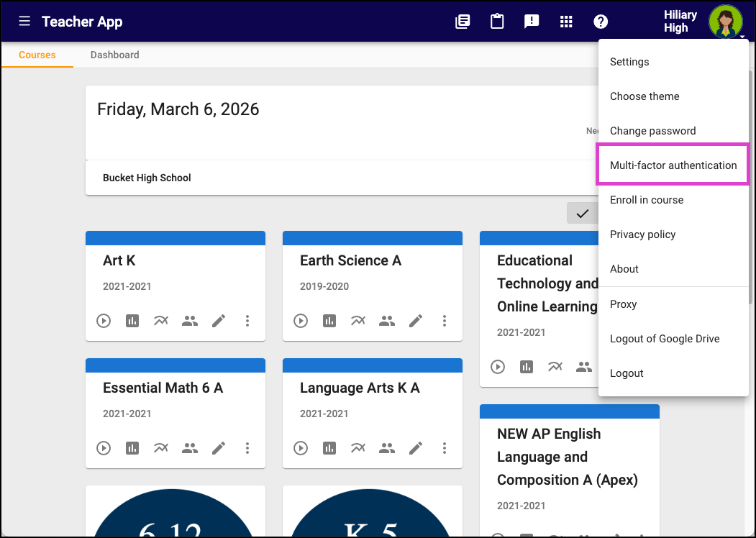Open the Earth Science A people icon
756x538 pixels.
click(387, 321)
